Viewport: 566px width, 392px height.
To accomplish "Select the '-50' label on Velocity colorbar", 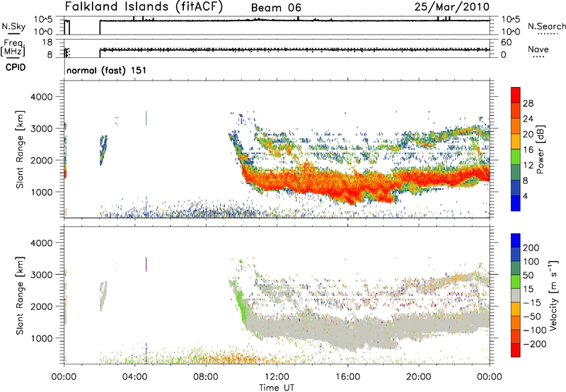I will pyautogui.click(x=533, y=316).
